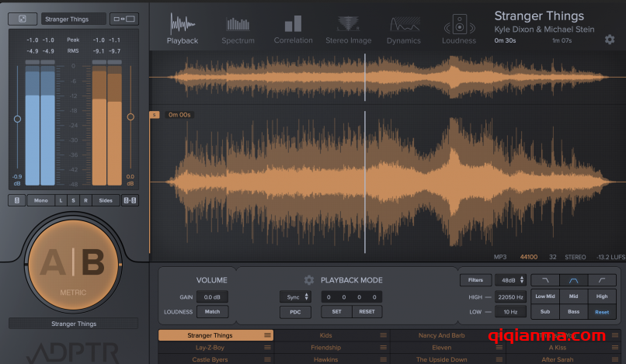Image resolution: width=626 pixels, height=364 pixels.
Task: Click the orange S start marker
Action: pyautogui.click(x=154, y=115)
